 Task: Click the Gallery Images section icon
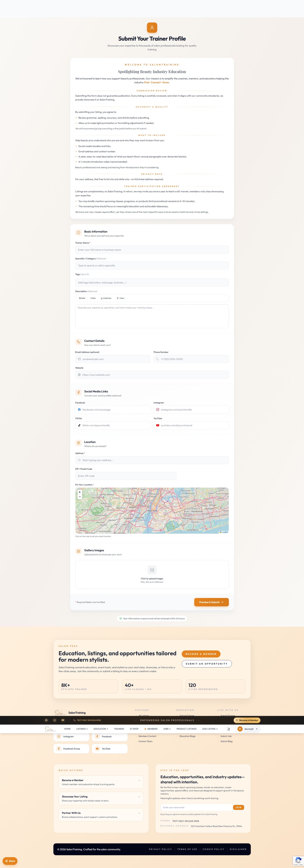(x=78, y=551)
